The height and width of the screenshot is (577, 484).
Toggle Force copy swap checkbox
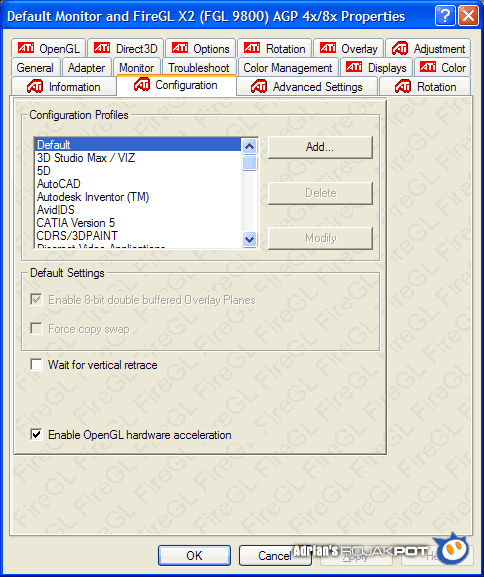coord(36,328)
